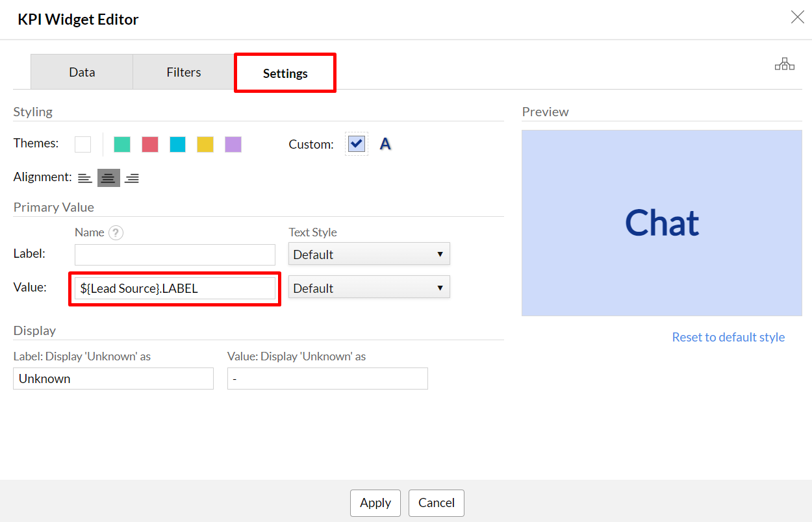Viewport: 812px width, 522px height.
Task: Select left alignment icon
Action: click(x=85, y=178)
